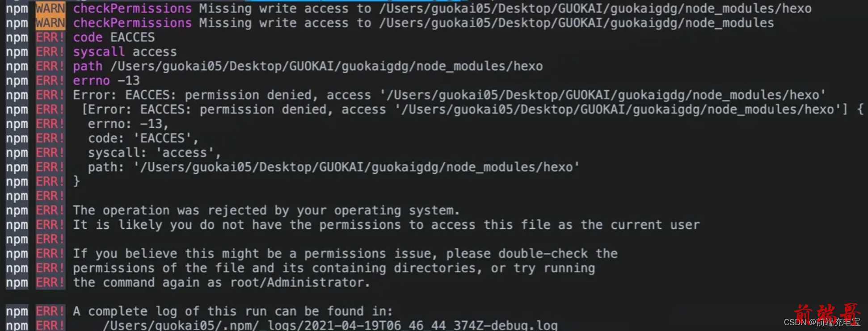The height and width of the screenshot is (331, 868).
Task: Click 'The operation was rejected' sentence
Action: [x=266, y=210]
